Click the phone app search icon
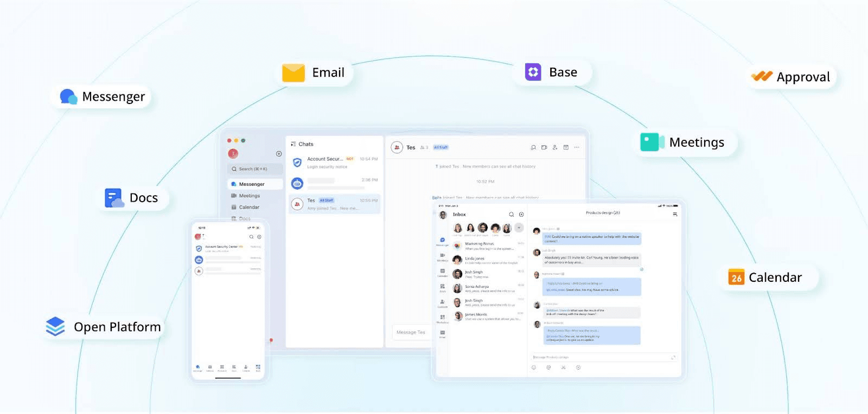868x414 pixels. tap(251, 237)
